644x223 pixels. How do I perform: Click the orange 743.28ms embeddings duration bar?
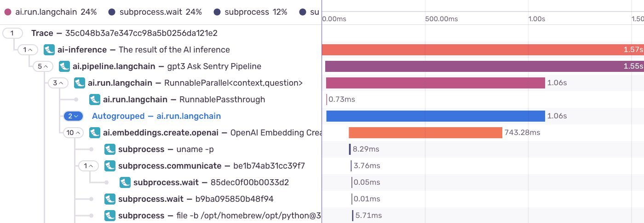tap(425, 133)
